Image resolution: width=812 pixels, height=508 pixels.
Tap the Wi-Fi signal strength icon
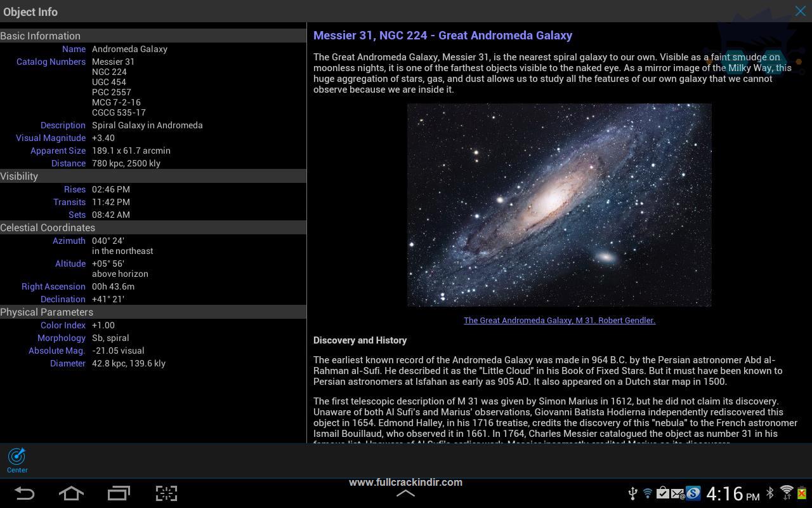787,493
